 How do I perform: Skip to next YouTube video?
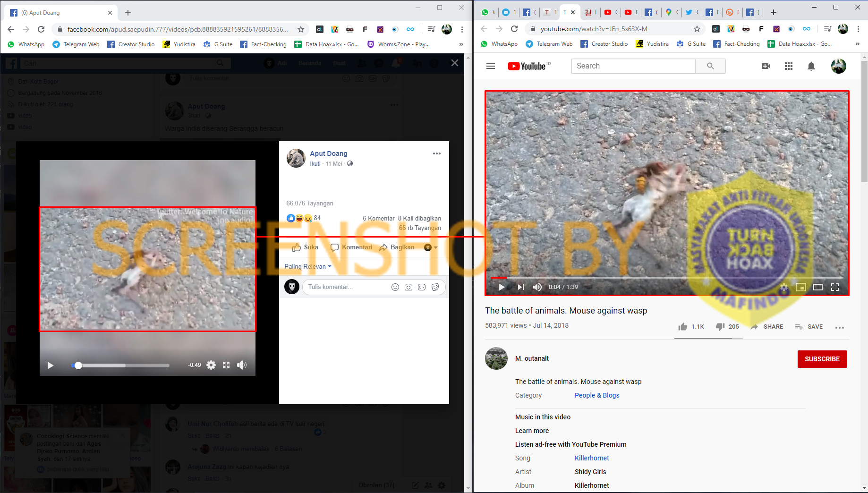click(520, 287)
